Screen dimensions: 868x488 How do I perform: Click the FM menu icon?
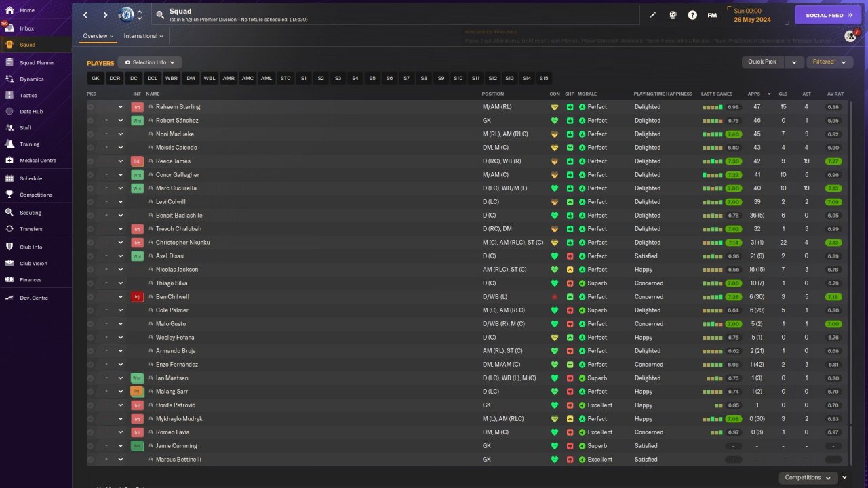pos(712,15)
